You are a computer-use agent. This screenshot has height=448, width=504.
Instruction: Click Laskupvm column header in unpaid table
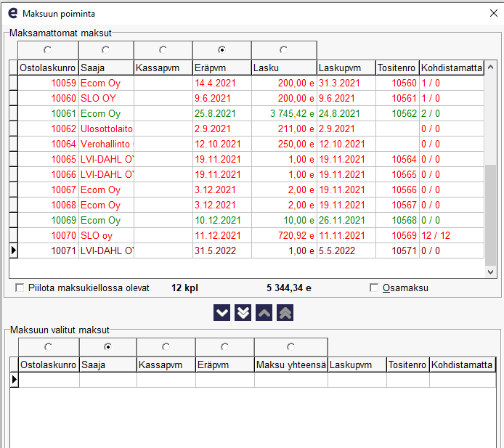click(x=346, y=68)
